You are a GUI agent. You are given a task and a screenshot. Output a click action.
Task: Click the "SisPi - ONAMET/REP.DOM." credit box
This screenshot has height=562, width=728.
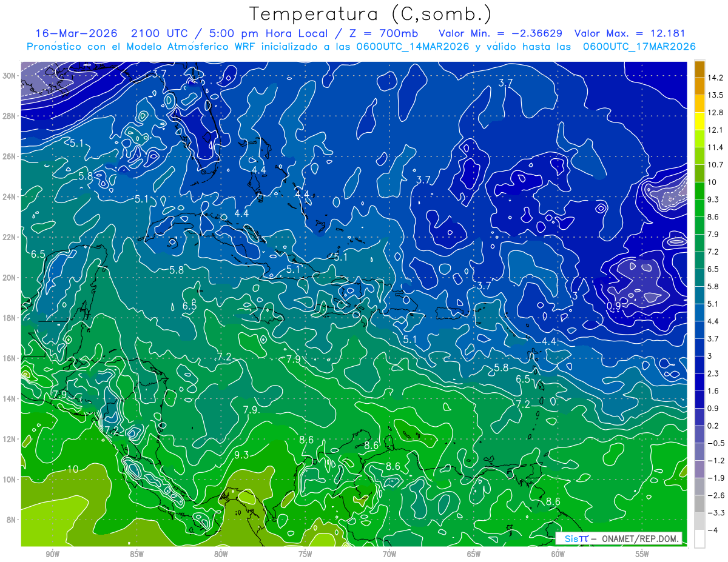pyautogui.click(x=619, y=538)
